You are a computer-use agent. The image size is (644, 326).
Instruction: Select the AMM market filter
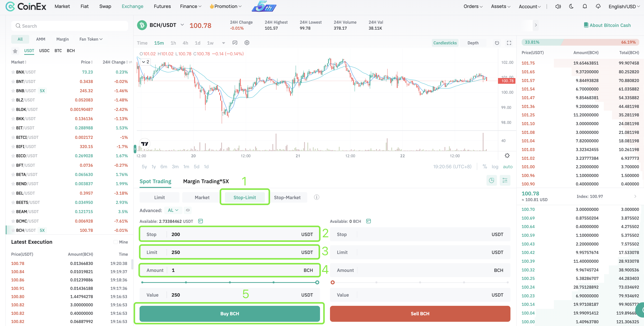(40, 39)
